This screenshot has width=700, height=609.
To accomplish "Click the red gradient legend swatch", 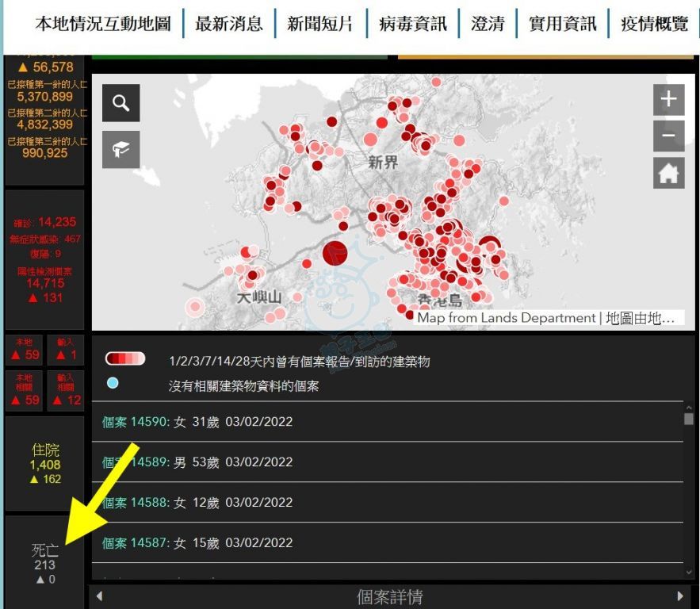I will click(x=125, y=359).
